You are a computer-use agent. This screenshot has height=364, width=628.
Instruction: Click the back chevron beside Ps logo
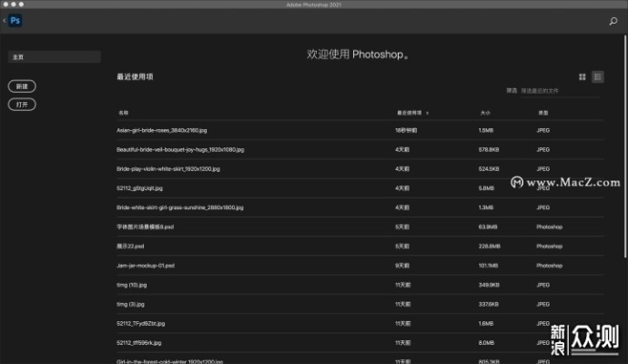[x=4, y=20]
